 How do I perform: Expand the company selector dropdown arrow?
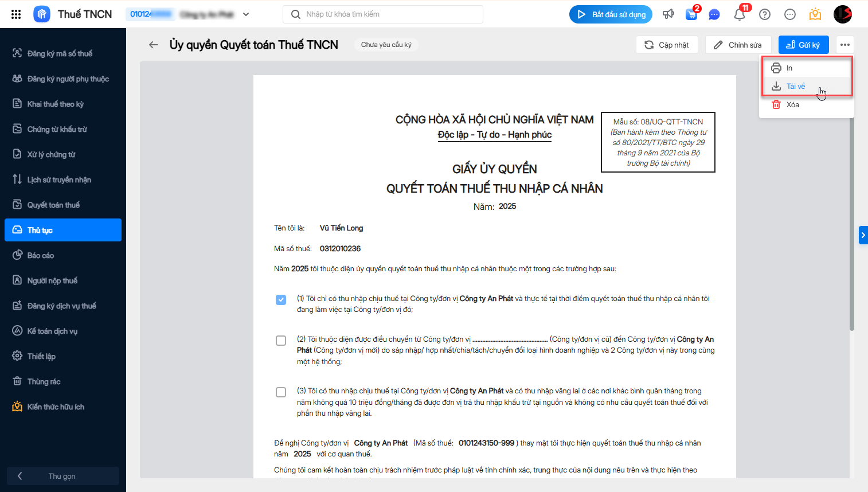point(246,14)
